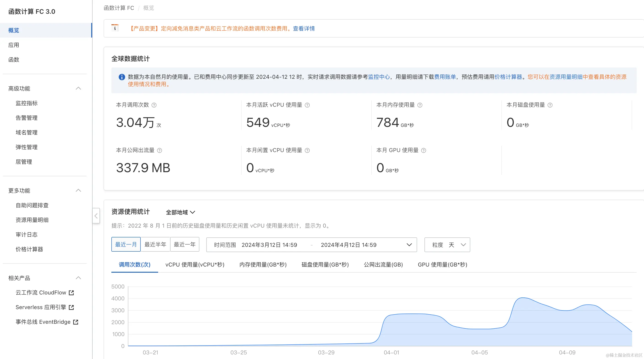
Task: Click help icon next to 本月调用次数
Action: [x=154, y=105]
